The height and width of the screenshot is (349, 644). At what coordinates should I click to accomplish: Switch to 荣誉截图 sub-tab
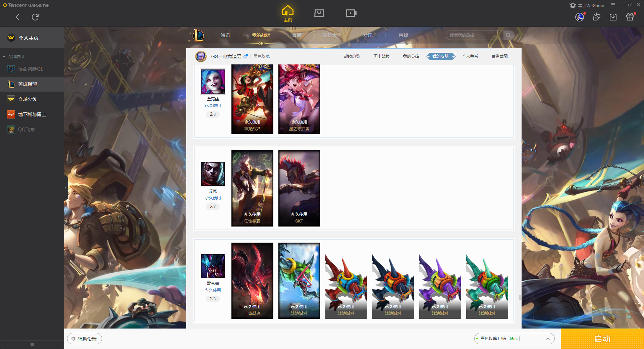point(499,56)
